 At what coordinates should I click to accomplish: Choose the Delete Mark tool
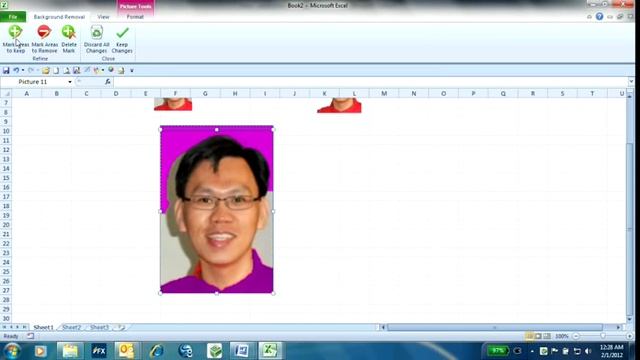pos(69,39)
